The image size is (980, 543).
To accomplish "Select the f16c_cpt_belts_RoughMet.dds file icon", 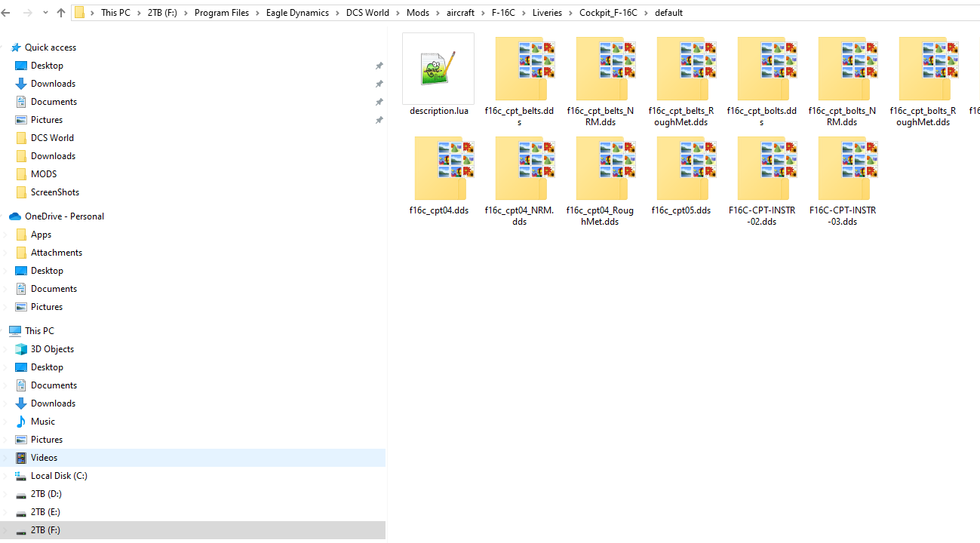I will [x=686, y=69].
